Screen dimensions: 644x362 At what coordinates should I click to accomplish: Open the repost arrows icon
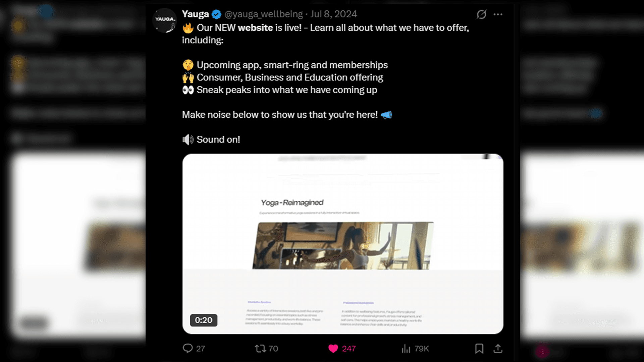tap(260, 349)
